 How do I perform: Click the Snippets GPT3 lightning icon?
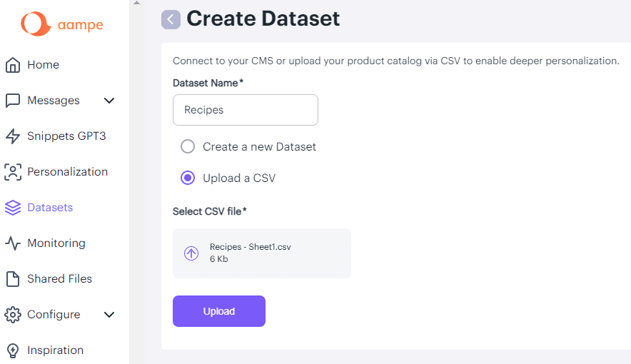12,136
